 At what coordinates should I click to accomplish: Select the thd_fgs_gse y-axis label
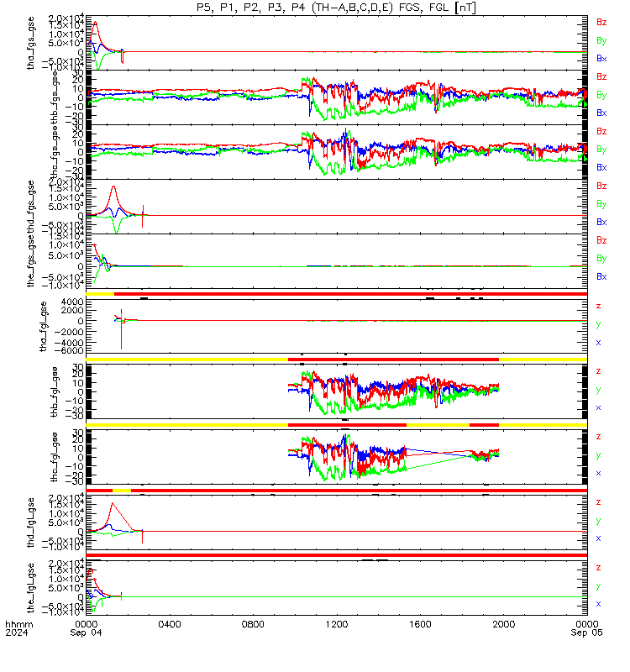coord(31,207)
